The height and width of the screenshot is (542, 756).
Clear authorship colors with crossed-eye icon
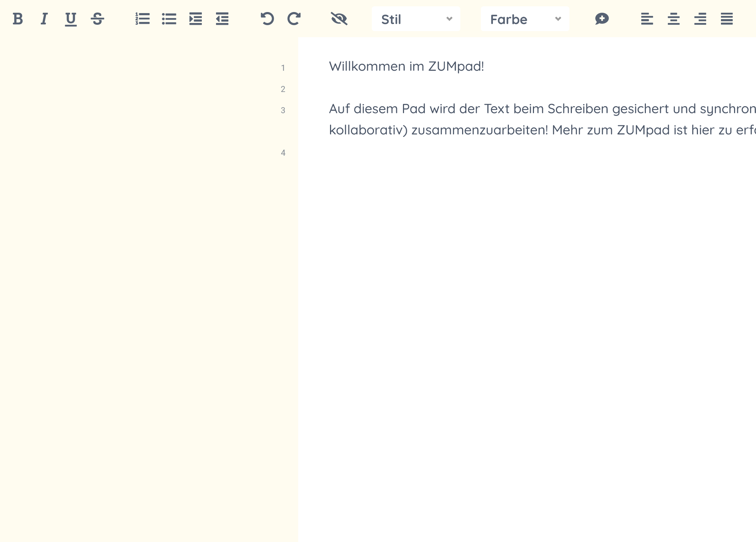339,19
